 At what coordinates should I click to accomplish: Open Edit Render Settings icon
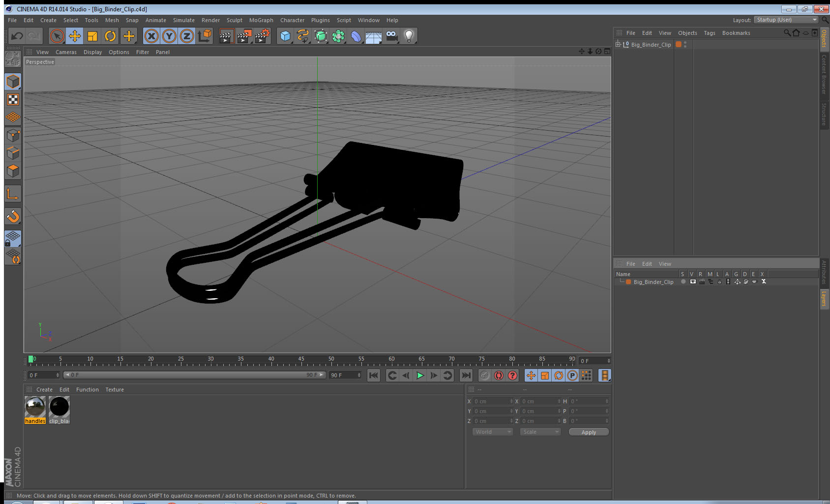263,36
